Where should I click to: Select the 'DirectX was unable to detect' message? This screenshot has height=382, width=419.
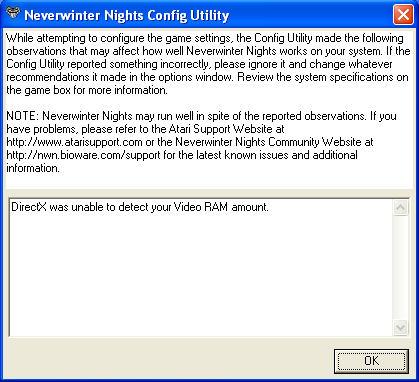[x=140, y=207]
